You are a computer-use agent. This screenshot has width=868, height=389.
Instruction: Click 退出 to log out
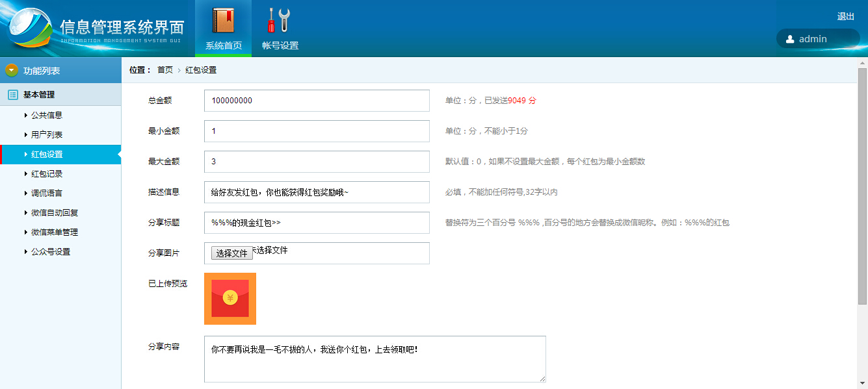click(x=845, y=17)
